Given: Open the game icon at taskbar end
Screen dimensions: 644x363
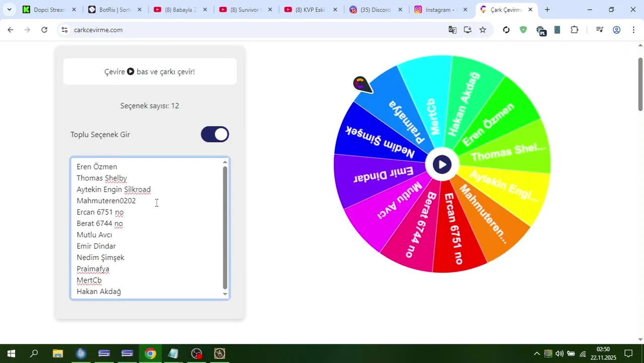Looking at the screenshot, I should tap(220, 353).
